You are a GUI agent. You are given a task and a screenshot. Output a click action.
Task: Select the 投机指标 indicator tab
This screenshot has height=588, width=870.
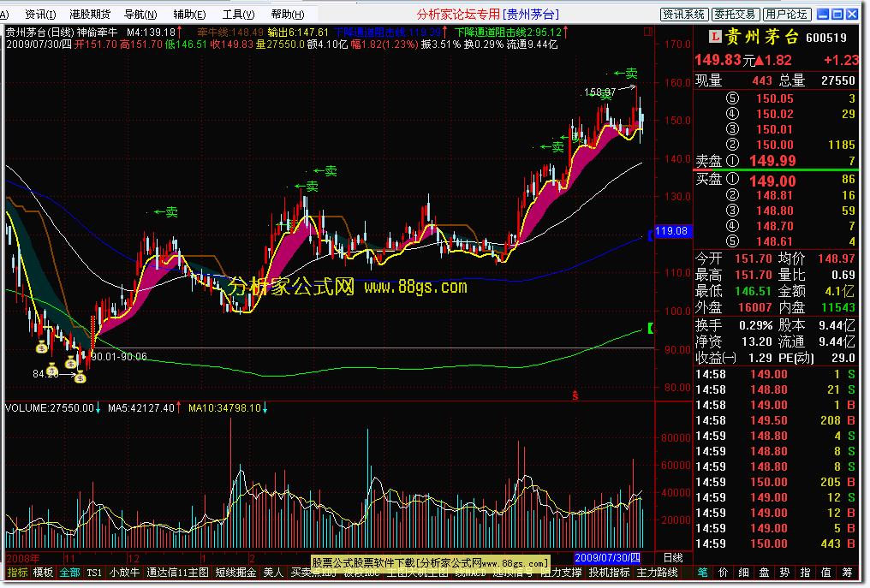click(609, 572)
